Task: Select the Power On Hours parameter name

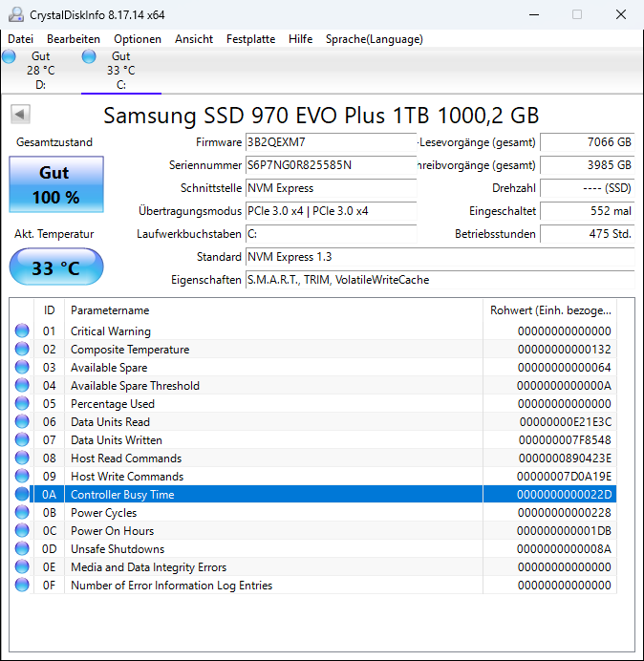Action: pyautogui.click(x=112, y=531)
